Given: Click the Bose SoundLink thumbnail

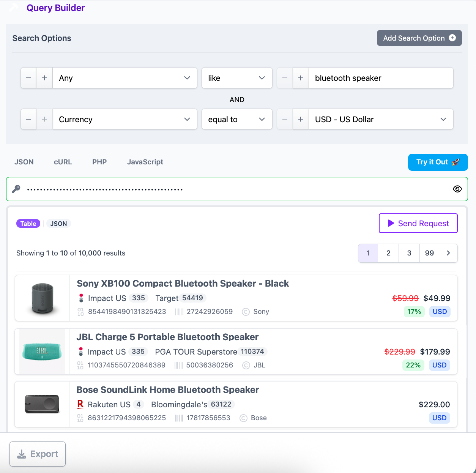Looking at the screenshot, I should pos(42,404).
